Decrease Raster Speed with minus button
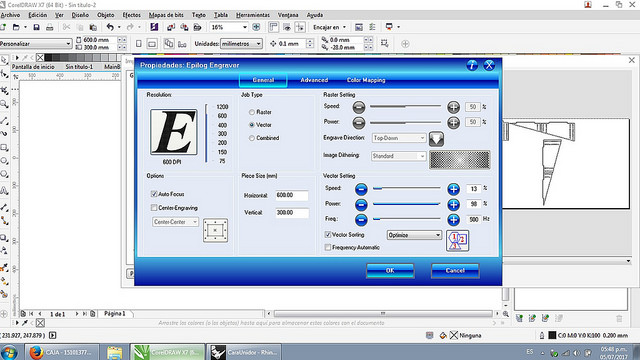 [359, 107]
